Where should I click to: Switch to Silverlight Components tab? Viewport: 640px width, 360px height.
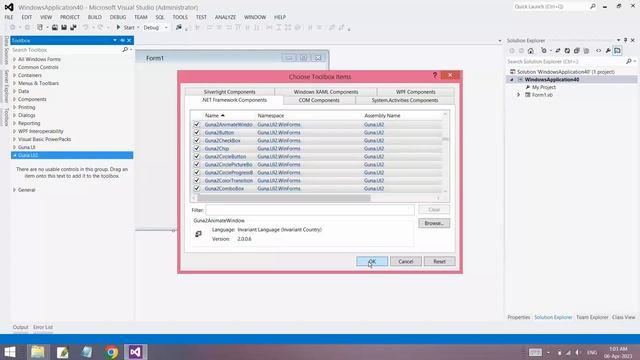coord(229,92)
